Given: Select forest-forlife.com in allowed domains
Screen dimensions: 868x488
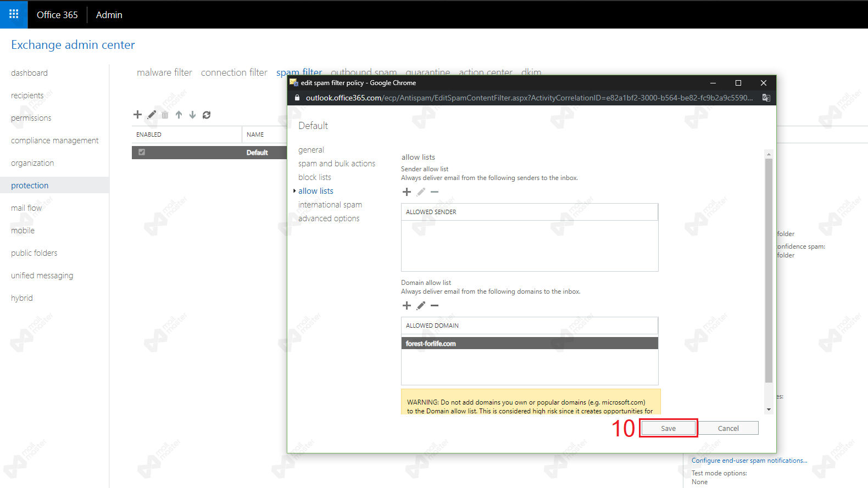Looking at the screenshot, I should point(530,343).
